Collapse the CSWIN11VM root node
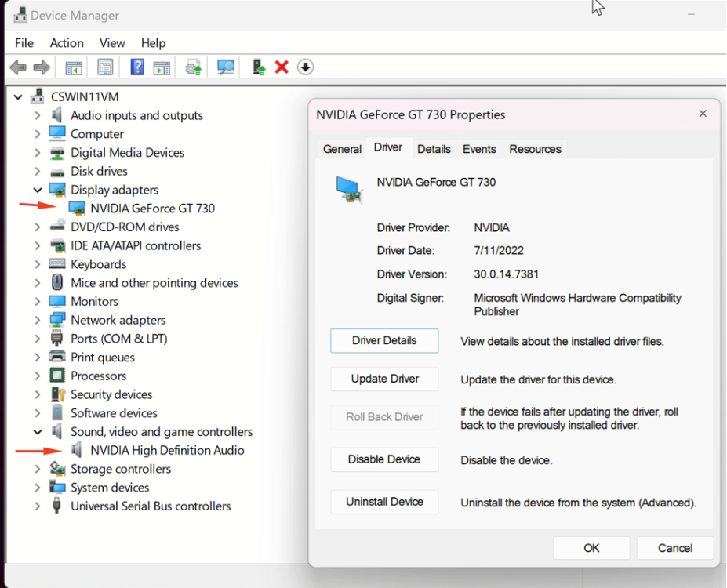Image resolution: width=727 pixels, height=588 pixels. tap(18, 97)
